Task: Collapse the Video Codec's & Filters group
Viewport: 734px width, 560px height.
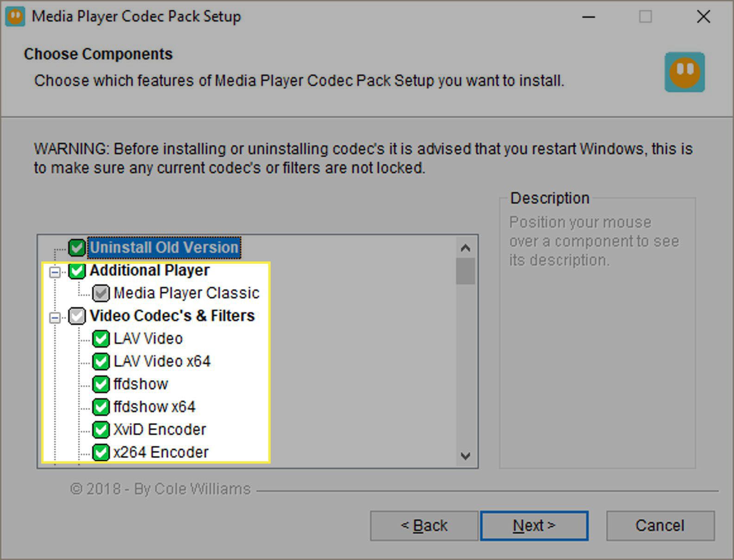Action: 55,318
